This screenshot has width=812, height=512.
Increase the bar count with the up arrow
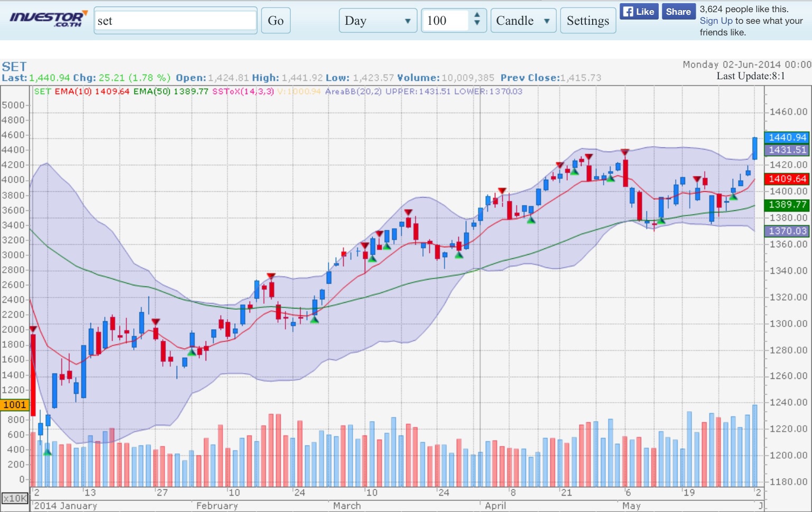(x=477, y=15)
